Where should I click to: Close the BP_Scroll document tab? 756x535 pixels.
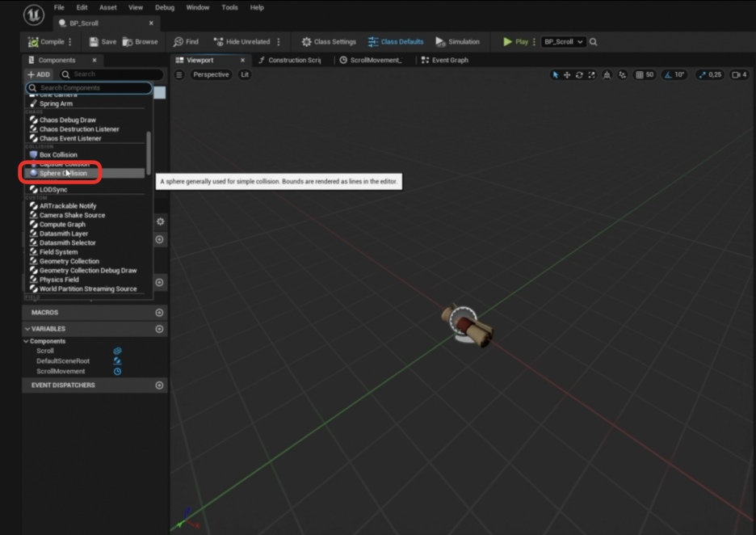(151, 23)
